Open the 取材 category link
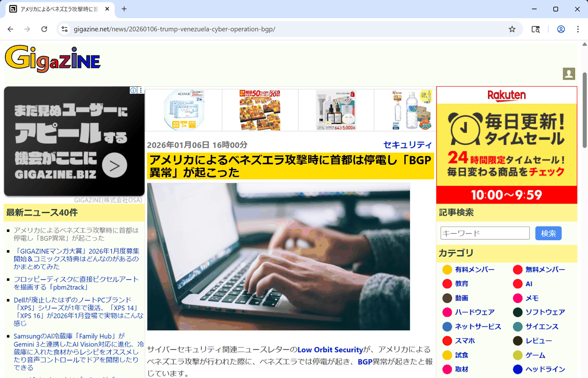 click(462, 369)
